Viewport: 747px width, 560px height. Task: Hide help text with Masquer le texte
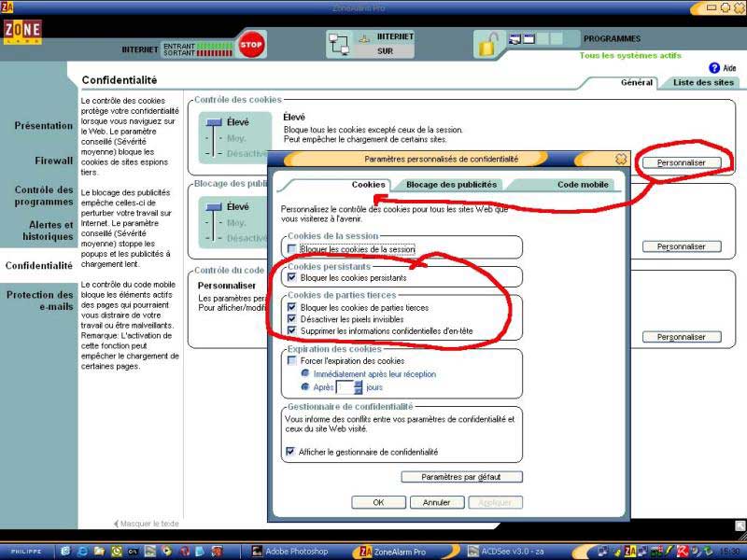point(148,524)
